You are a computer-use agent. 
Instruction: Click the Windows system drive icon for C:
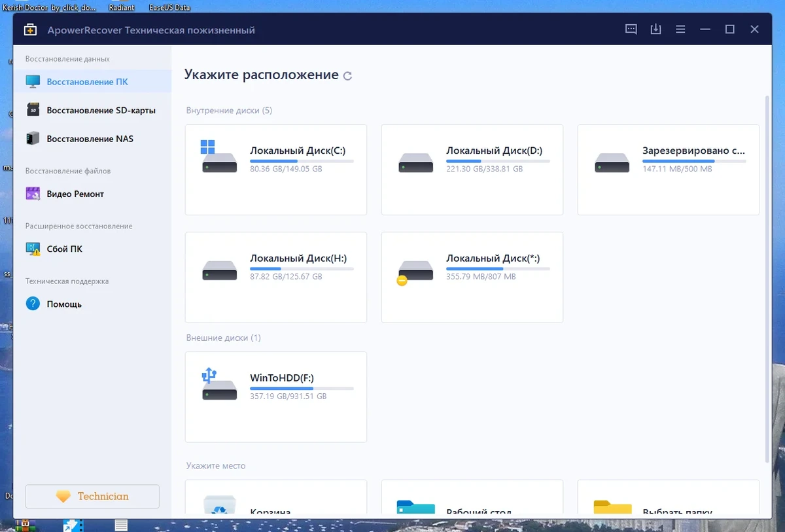click(x=219, y=156)
